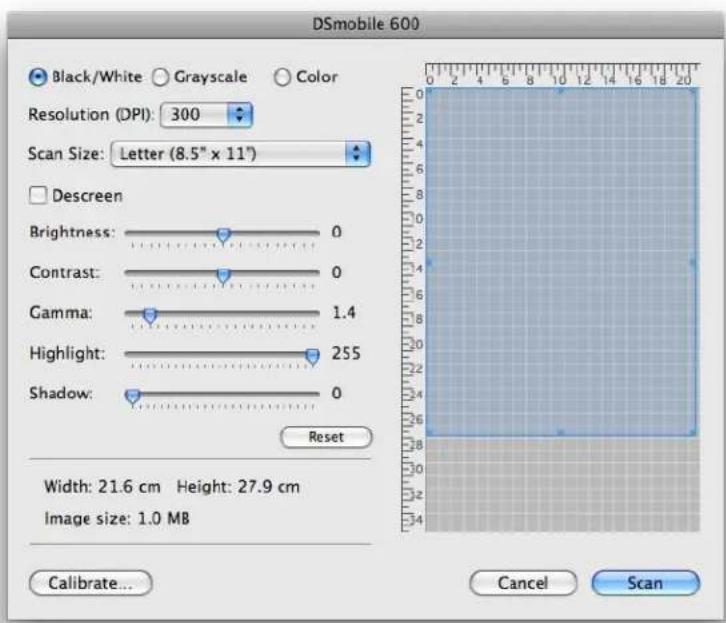Click the Height: 27.9 cm text
Screen dimensions: 726x623
(238, 486)
